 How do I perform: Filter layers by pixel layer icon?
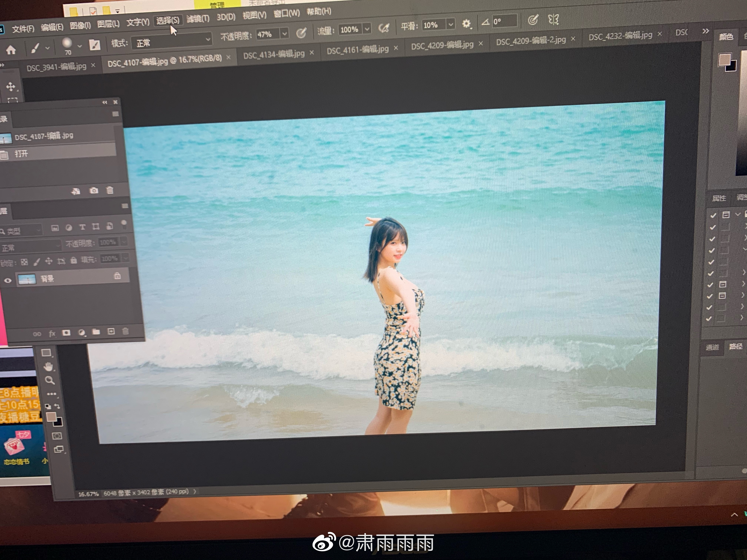pyautogui.click(x=55, y=228)
